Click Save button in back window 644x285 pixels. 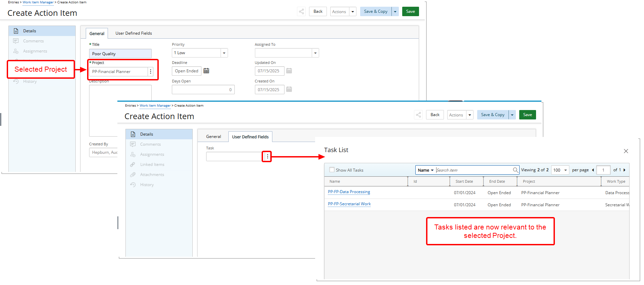click(410, 11)
